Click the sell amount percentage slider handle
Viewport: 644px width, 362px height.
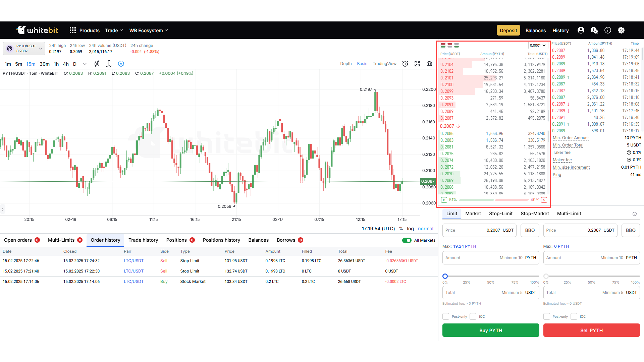click(546, 276)
